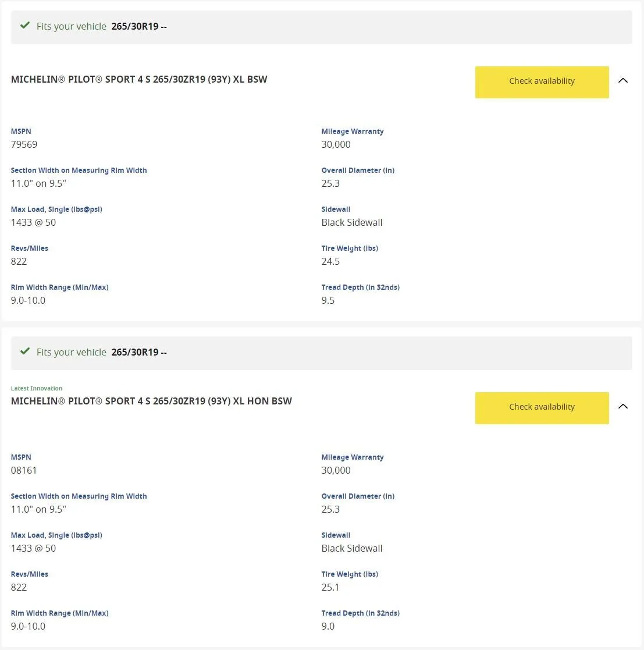
Task: Click the Fits your vehicle text above MSPN 79569
Action: click(x=72, y=26)
